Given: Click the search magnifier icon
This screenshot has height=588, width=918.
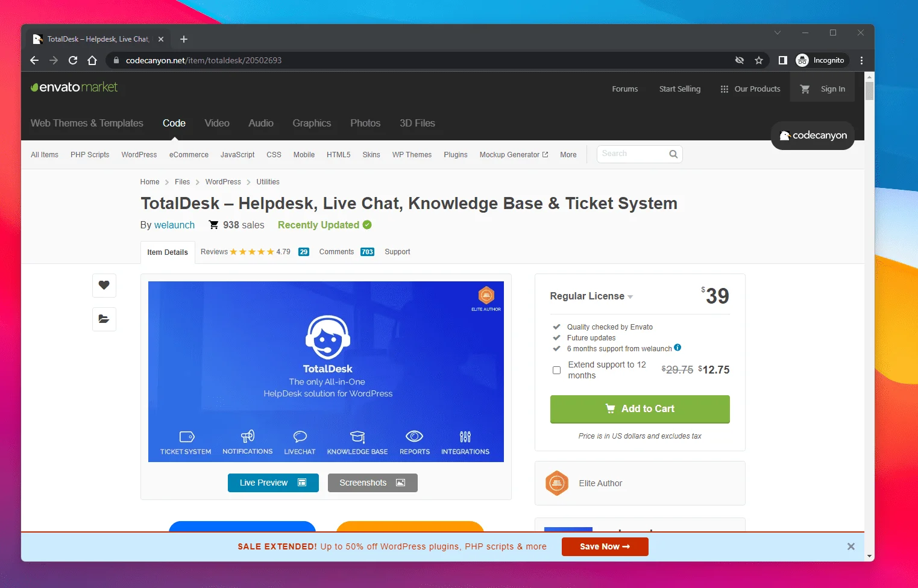Looking at the screenshot, I should click(673, 154).
